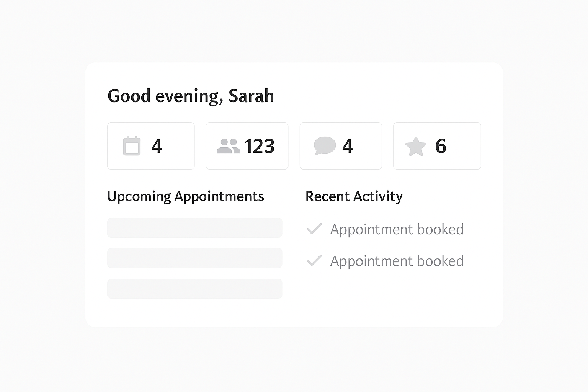Click the calendar icon in the appointments card
This screenshot has width=588, height=392.
point(132,146)
